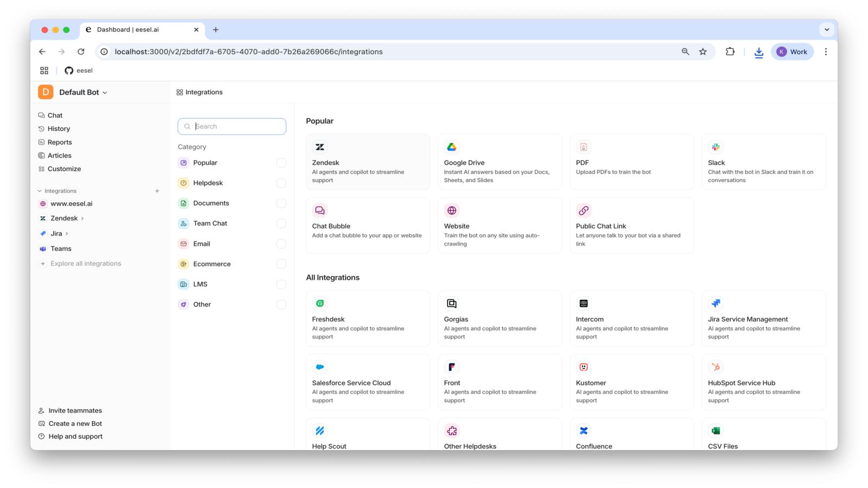Switch to the Reports section
Screen dimensions: 868x488
[x=60, y=142]
